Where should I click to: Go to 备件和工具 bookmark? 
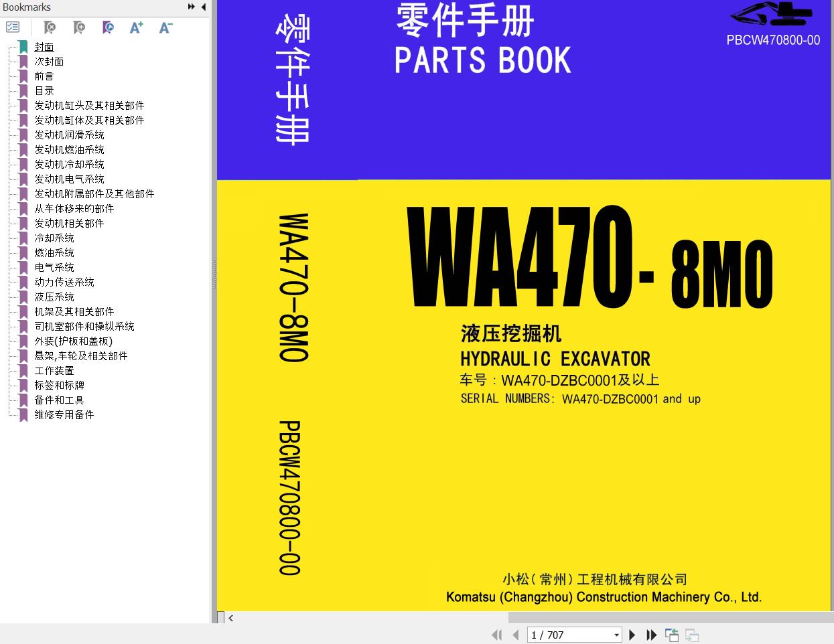pyautogui.click(x=59, y=400)
